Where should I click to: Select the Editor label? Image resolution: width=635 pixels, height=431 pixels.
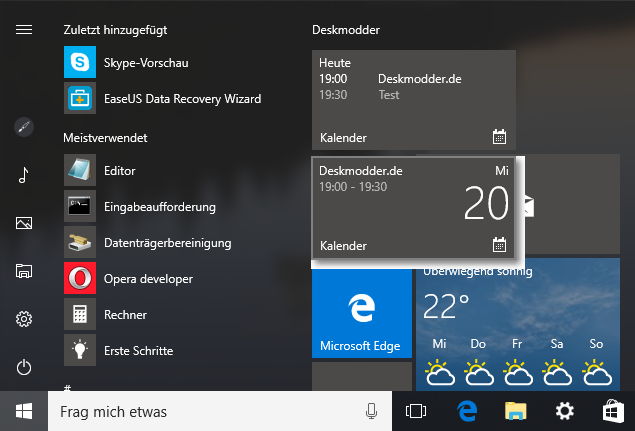point(119,171)
